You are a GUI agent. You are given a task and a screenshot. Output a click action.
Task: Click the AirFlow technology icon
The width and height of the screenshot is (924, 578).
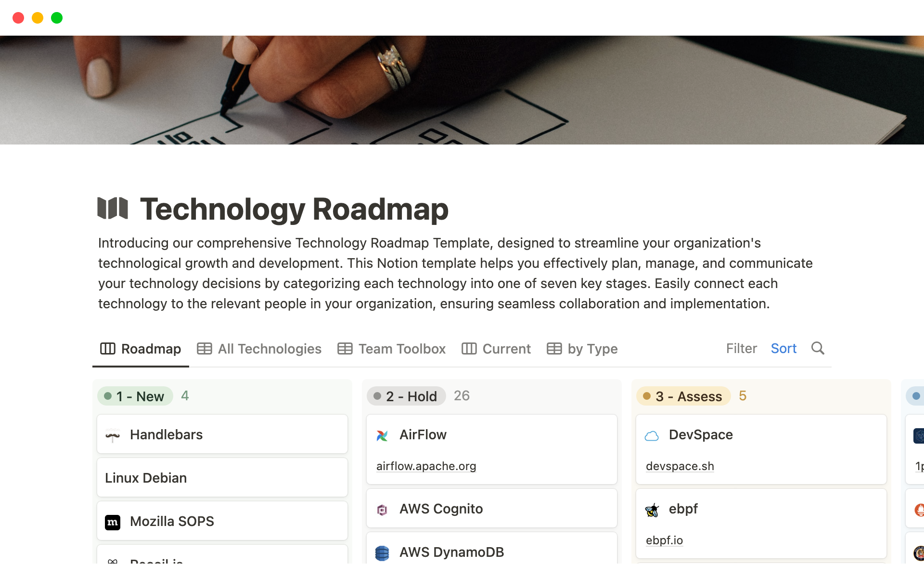[383, 435]
